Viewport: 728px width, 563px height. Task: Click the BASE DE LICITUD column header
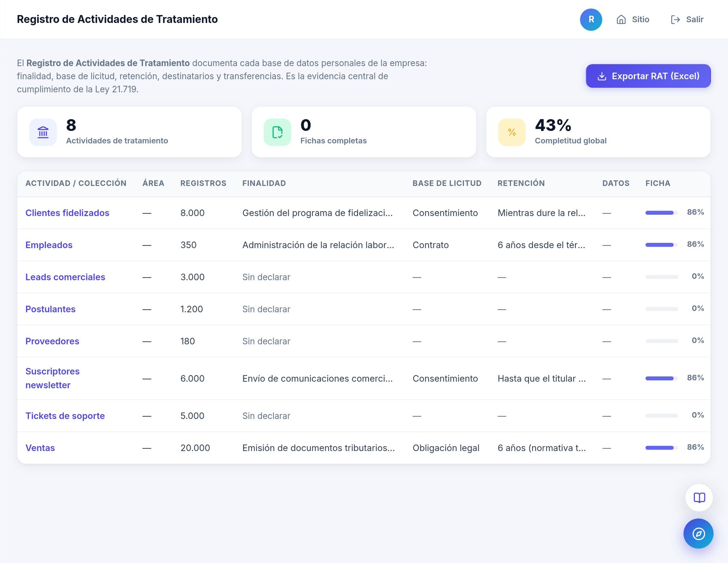click(447, 183)
